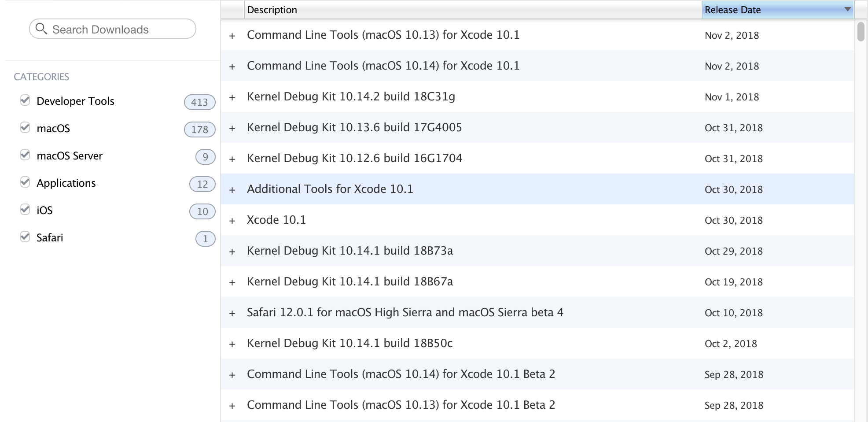Screen dimensions: 868x422
Task: Expand Command Line Tools (macOS 10.13) Xcode 10.1 Beta 2
Action: point(232,406)
